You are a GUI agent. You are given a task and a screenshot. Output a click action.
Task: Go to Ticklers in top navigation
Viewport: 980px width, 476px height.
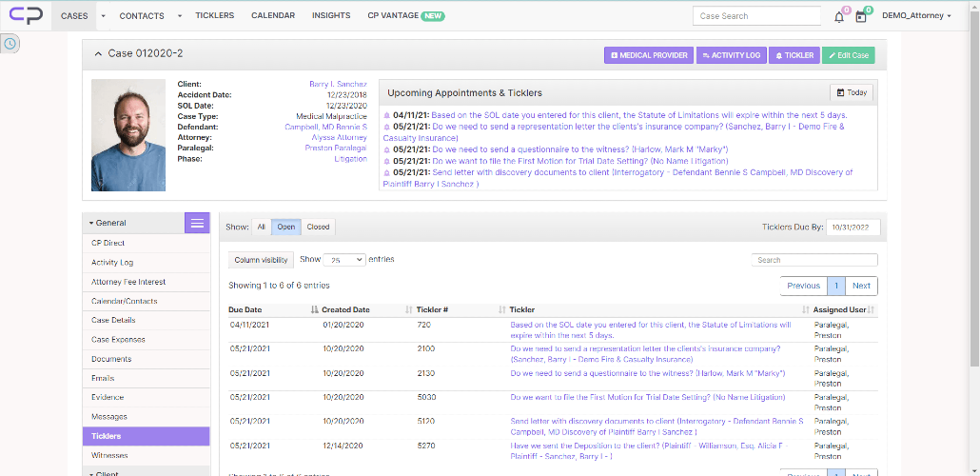point(214,15)
